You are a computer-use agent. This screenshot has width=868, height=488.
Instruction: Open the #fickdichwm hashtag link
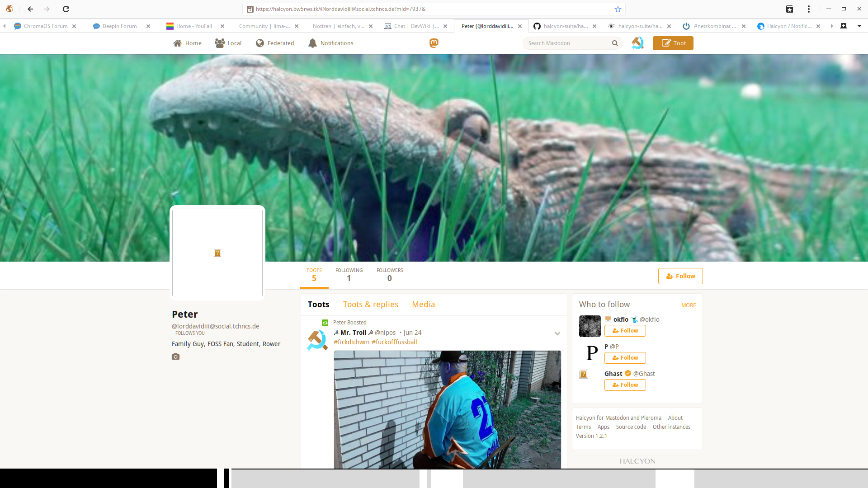pos(351,342)
